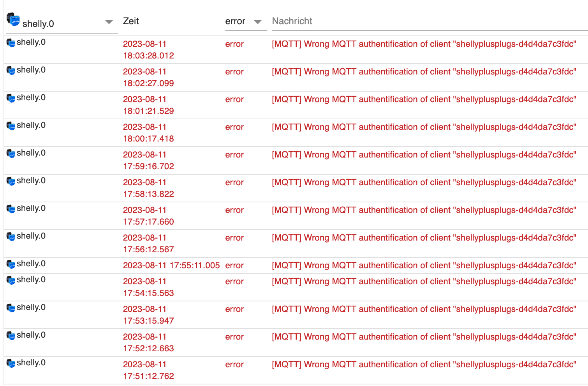Select the timestamp 2023-08-11 17:55:11.005
This screenshot has width=588, height=386.
point(171,266)
